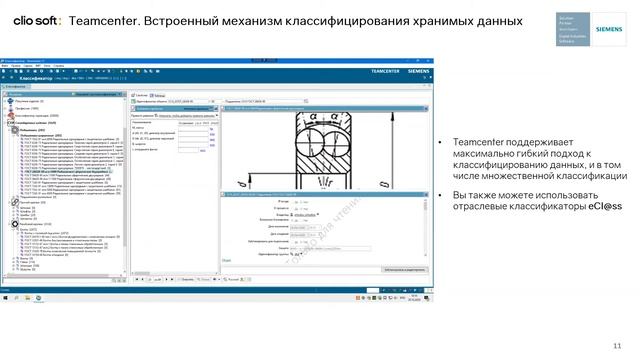Click the system tray clock
640x360 pixels.
tap(415, 298)
